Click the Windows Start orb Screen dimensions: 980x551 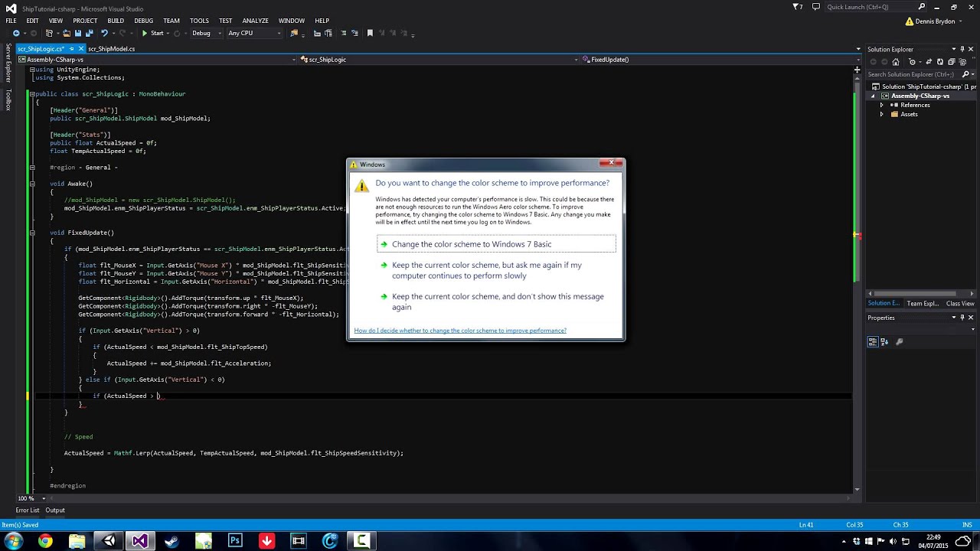coord(13,541)
